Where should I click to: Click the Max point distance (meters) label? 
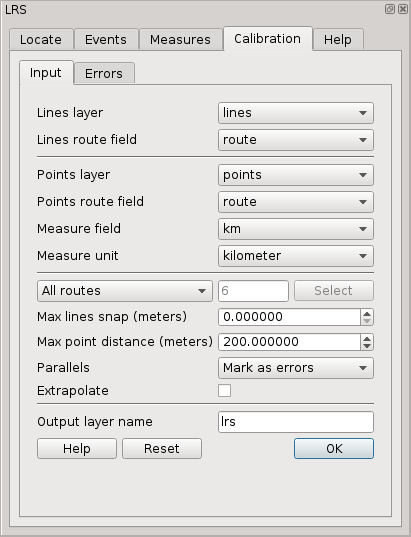pyautogui.click(x=125, y=342)
